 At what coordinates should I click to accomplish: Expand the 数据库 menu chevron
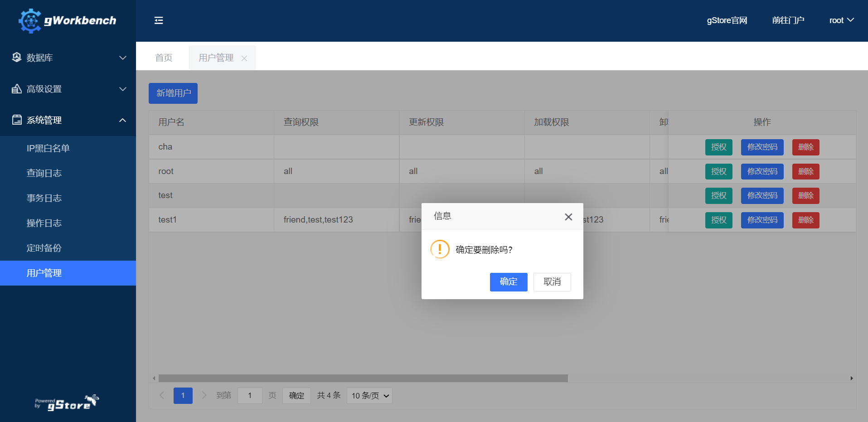122,58
